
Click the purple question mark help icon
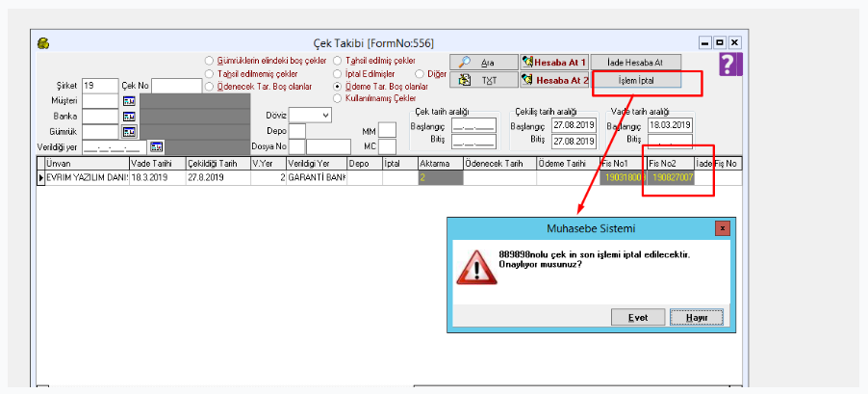pyautogui.click(x=732, y=66)
